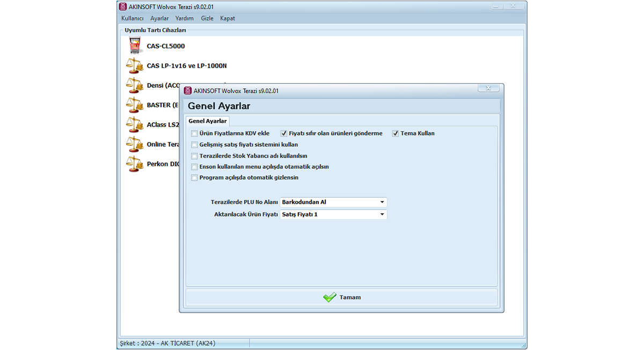644x350 pixels.
Task: Switch to the Genel Ayarlar tab
Action: (208, 121)
